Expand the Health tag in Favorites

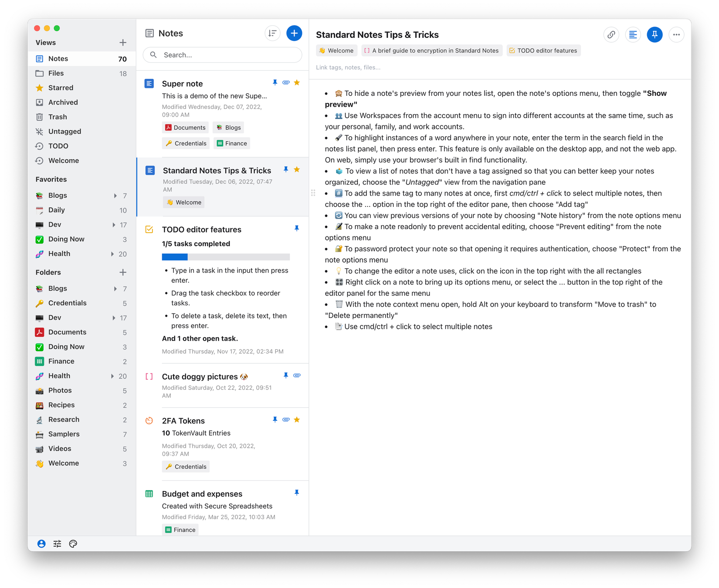112,253
